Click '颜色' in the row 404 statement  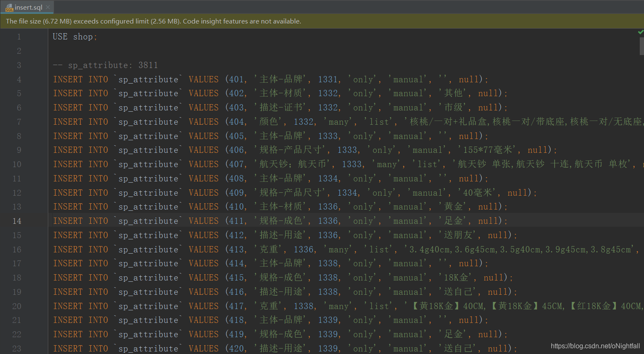click(269, 122)
